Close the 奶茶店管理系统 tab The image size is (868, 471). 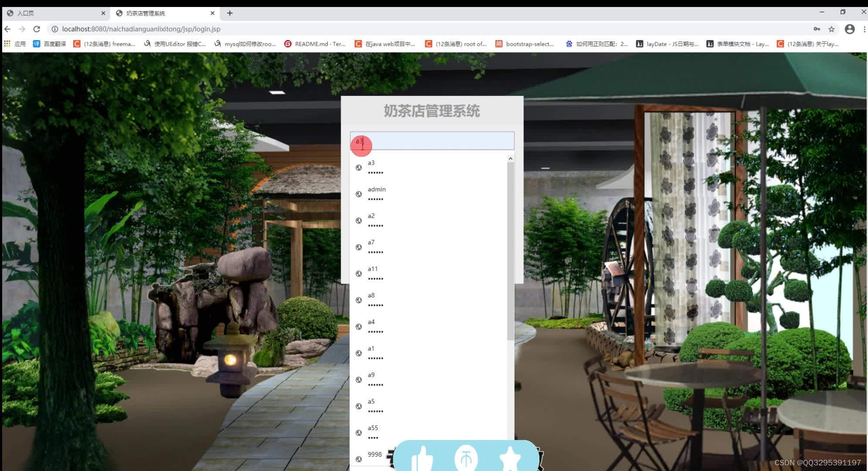tap(213, 13)
